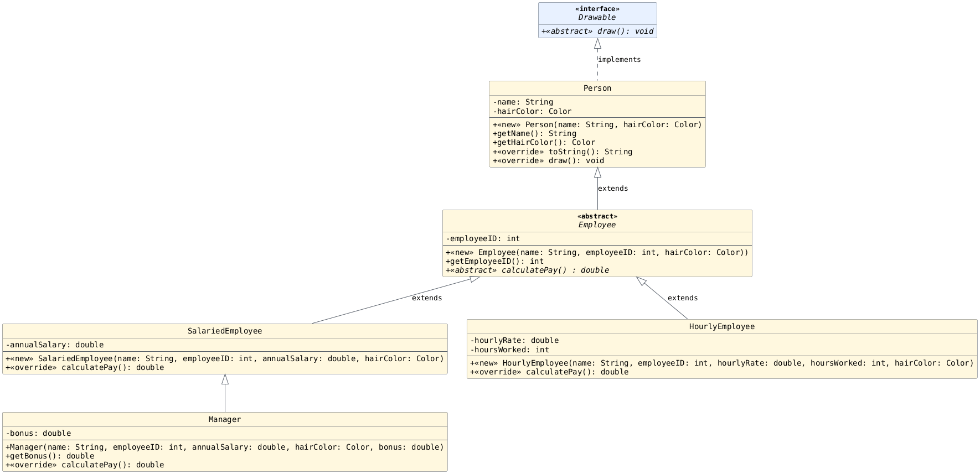Click the '-employeeID: int' field
Image resolution: width=980 pixels, height=474 pixels.
point(483,239)
